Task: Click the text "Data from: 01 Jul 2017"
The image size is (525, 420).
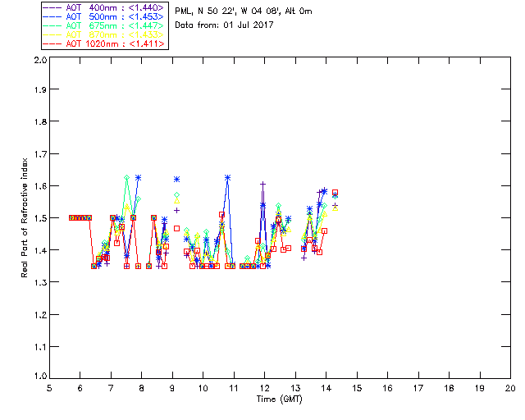Action: [224, 25]
